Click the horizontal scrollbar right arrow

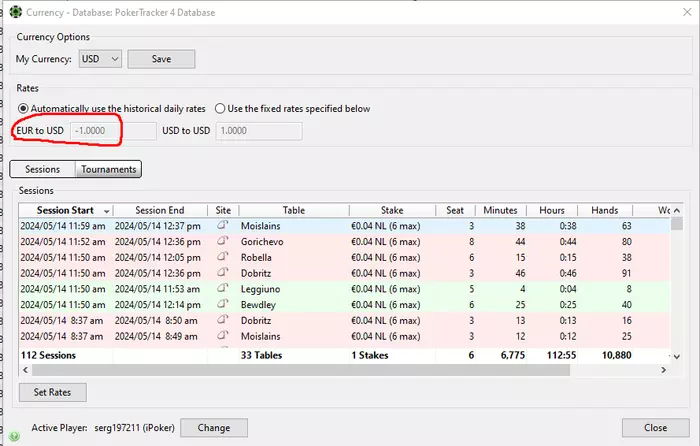coord(663,370)
